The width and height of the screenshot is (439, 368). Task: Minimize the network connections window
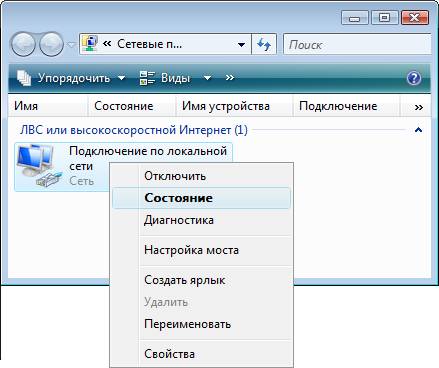coord(355,18)
